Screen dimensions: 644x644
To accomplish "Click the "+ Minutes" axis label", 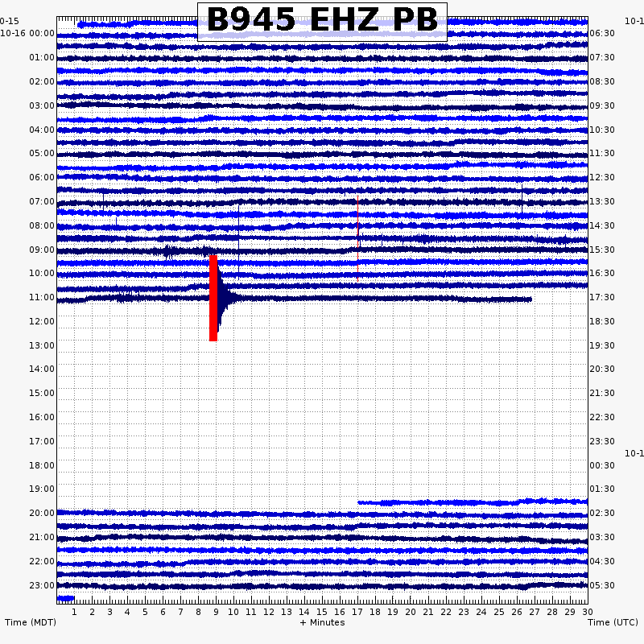I will (323, 622).
